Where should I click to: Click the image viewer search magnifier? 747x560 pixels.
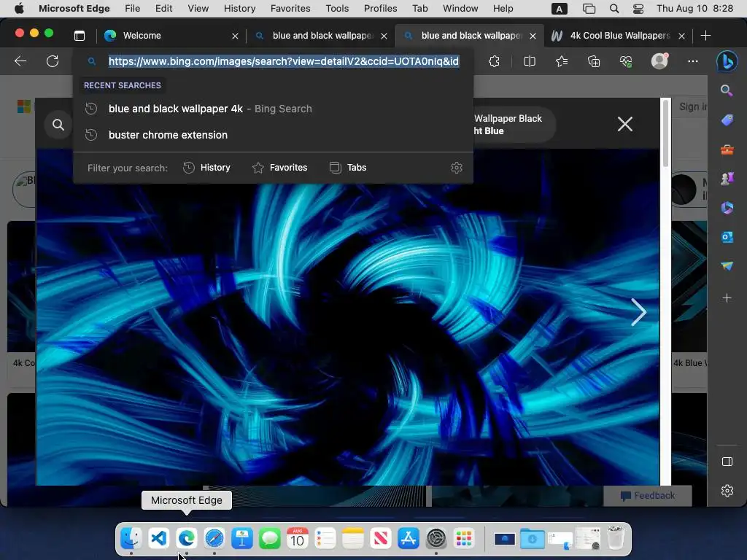pos(58,125)
